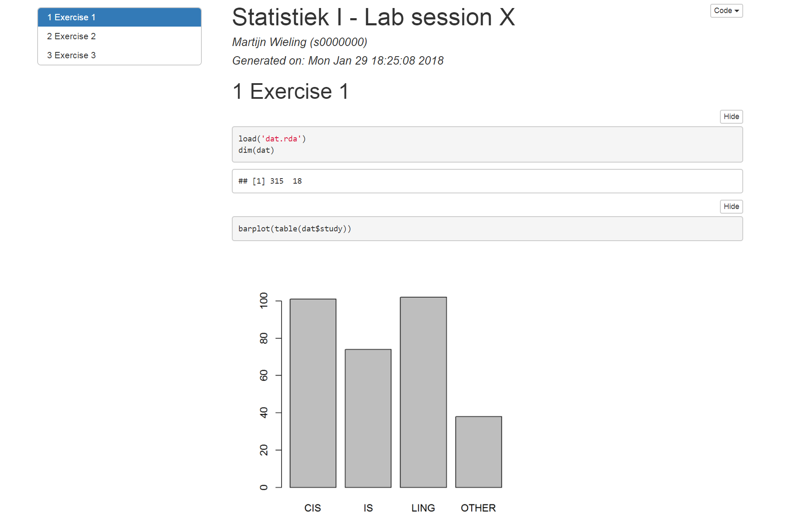This screenshot has height=532, width=812.
Task: Jump to Exercise 3 section
Action: click(x=119, y=55)
